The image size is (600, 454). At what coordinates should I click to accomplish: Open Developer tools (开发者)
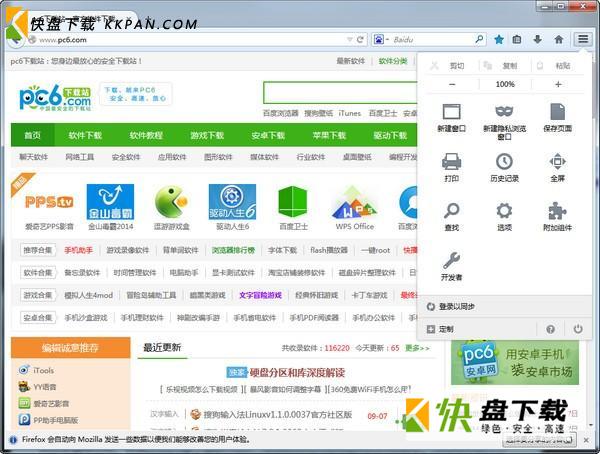(452, 266)
